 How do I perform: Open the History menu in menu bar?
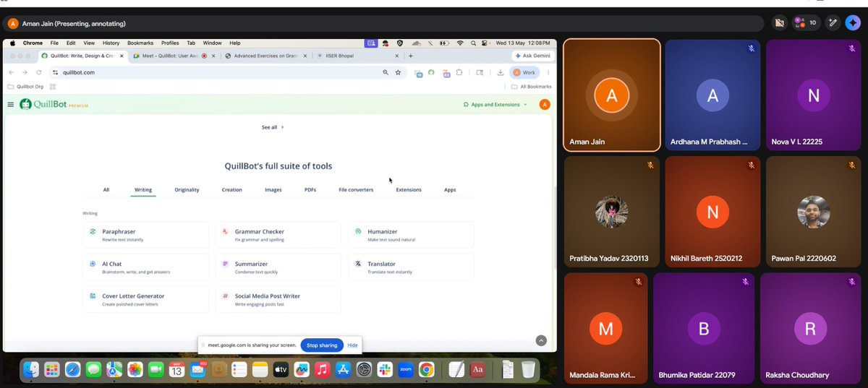pyautogui.click(x=111, y=43)
